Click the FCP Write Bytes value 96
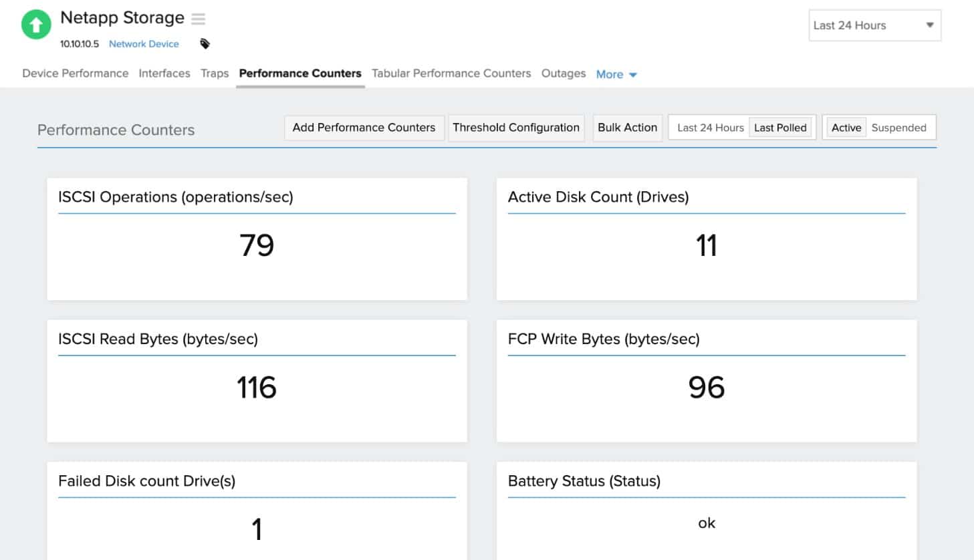The height and width of the screenshot is (560, 974). pyautogui.click(x=707, y=388)
